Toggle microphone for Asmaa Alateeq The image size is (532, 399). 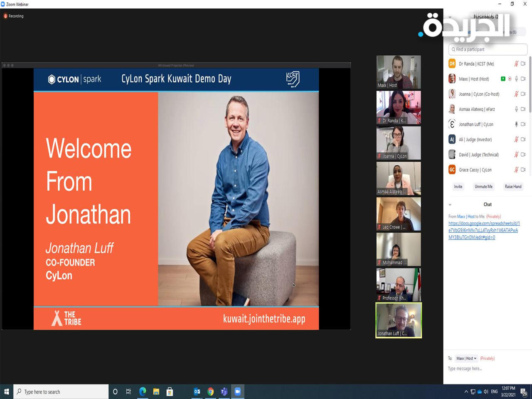(516, 109)
